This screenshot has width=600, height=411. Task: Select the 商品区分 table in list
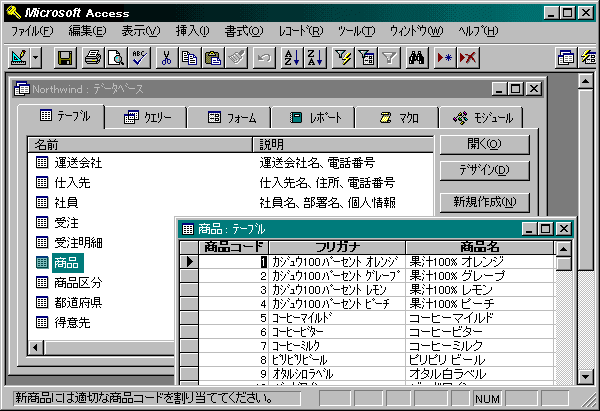coord(69,282)
